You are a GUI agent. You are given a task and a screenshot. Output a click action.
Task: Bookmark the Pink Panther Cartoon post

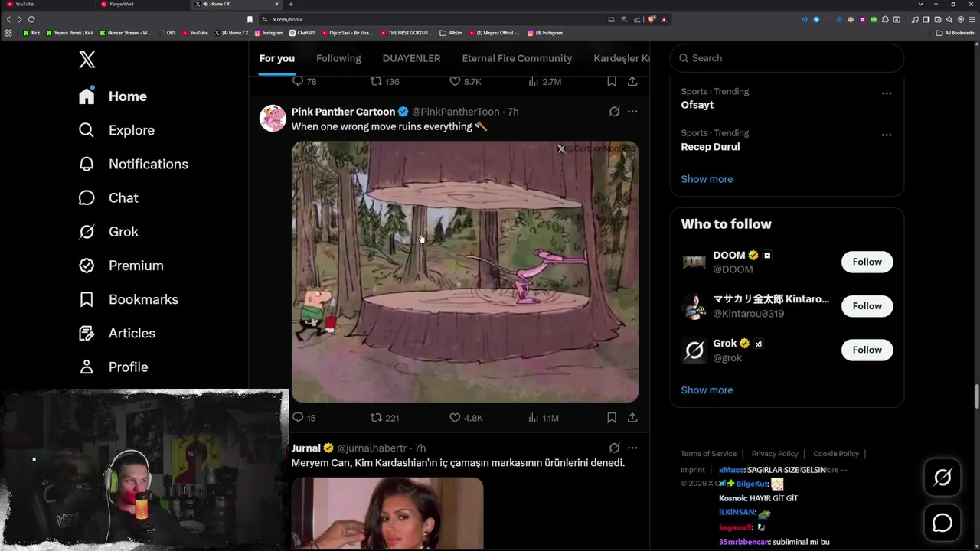[x=612, y=418]
